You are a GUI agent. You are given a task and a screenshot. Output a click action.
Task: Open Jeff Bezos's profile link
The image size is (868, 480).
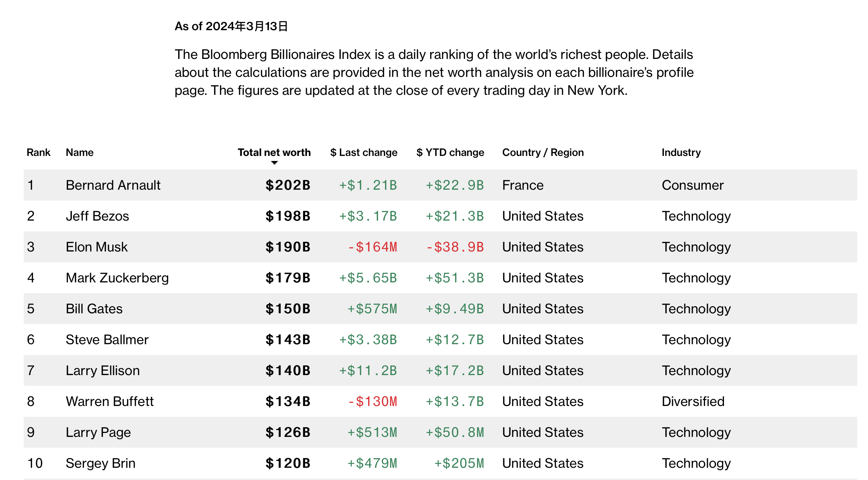(97, 216)
